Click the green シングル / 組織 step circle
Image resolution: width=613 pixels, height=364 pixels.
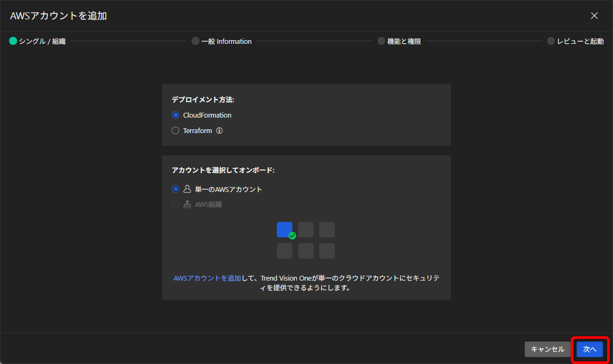13,41
